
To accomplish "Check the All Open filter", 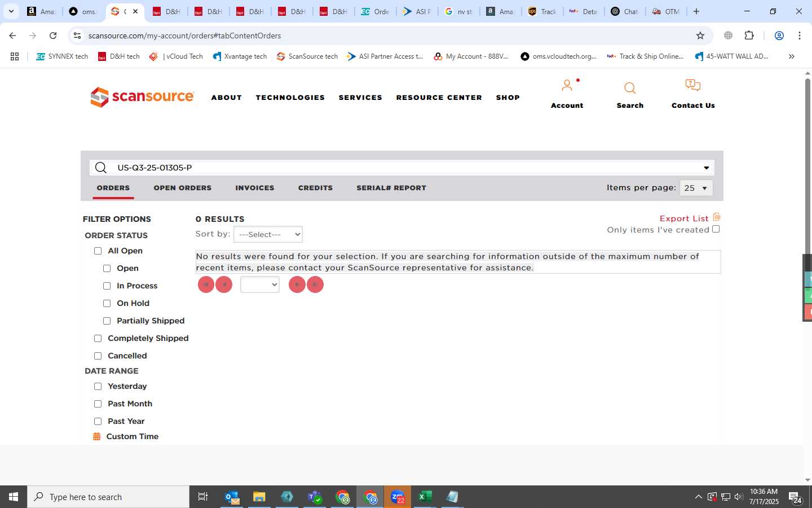I will pyautogui.click(x=98, y=251).
